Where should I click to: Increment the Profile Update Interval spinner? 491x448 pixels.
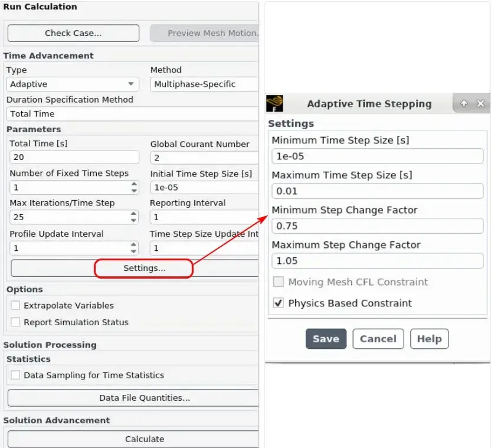(x=134, y=245)
